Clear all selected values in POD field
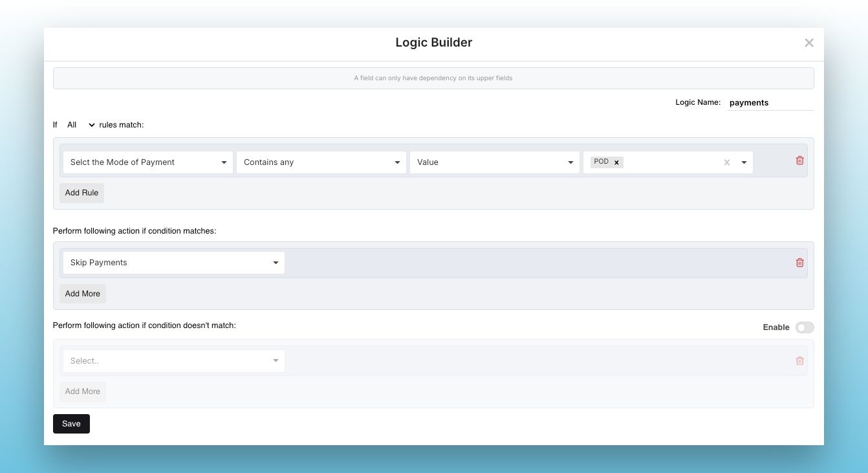The height and width of the screenshot is (473, 868). point(726,162)
